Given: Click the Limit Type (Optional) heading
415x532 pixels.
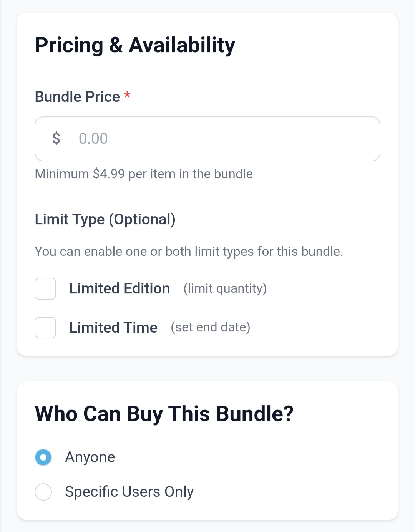Looking at the screenshot, I should tap(105, 219).
